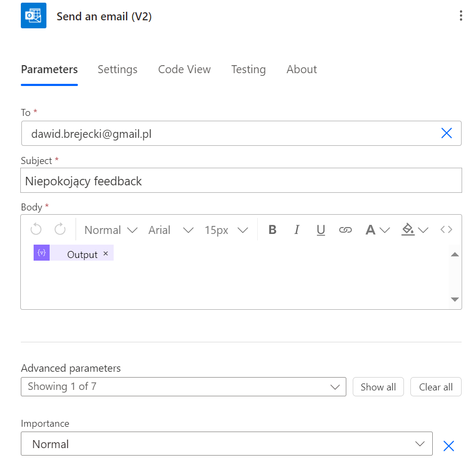Image resolution: width=476 pixels, height=462 pixels.
Task: Switch to the Settings tab
Action: (117, 69)
